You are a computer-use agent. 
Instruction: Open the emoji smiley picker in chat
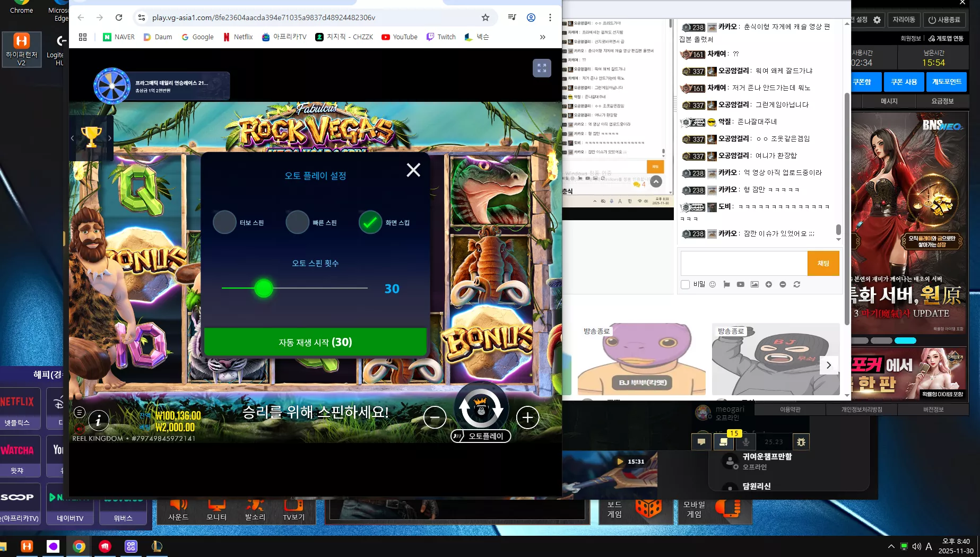pos(713,284)
